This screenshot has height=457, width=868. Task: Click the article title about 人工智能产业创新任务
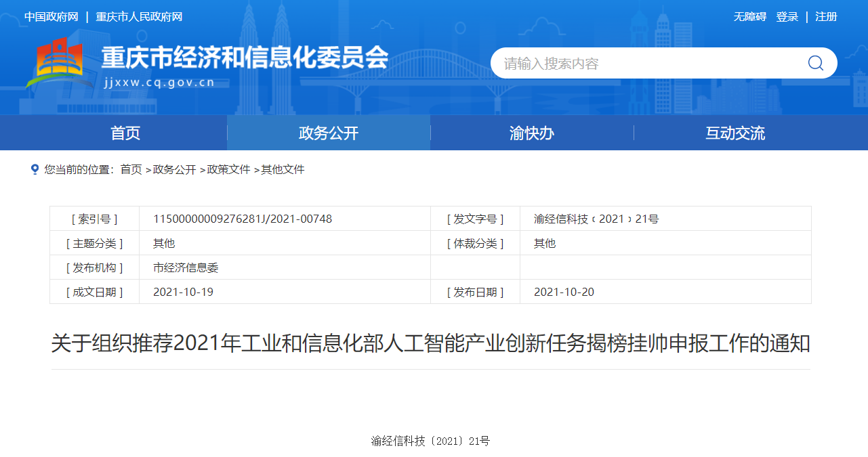coord(430,343)
